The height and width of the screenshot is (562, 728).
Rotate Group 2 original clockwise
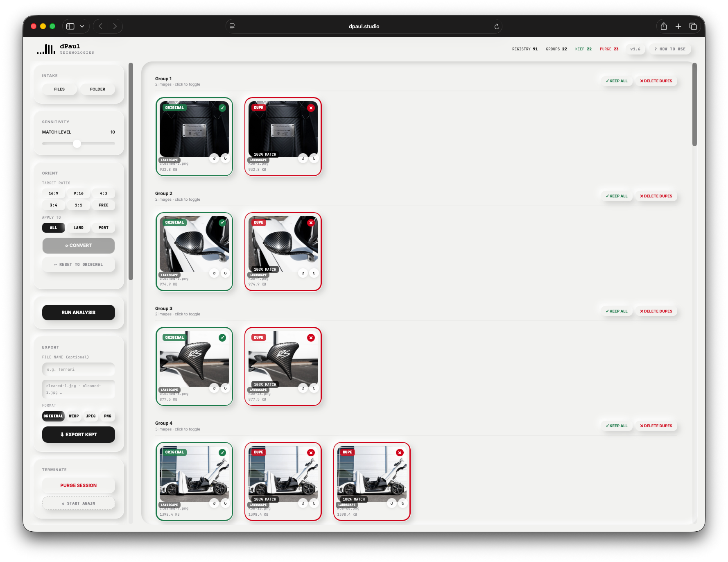pos(225,273)
